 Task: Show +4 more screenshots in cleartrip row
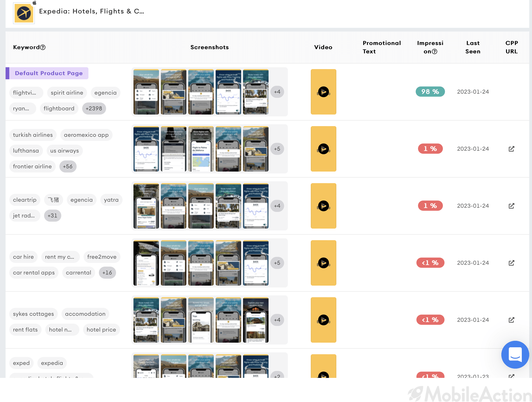(x=277, y=206)
